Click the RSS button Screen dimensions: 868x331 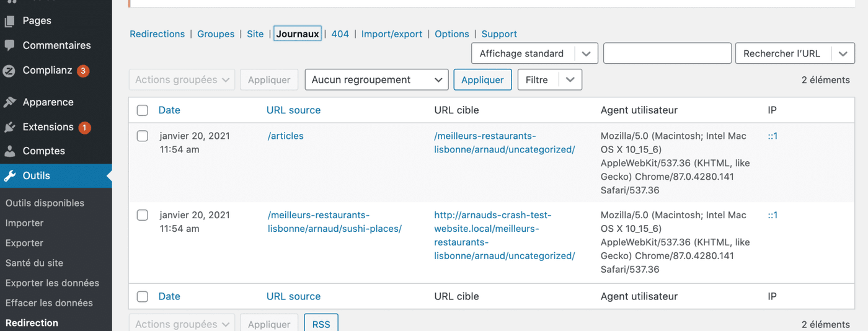pyautogui.click(x=321, y=324)
